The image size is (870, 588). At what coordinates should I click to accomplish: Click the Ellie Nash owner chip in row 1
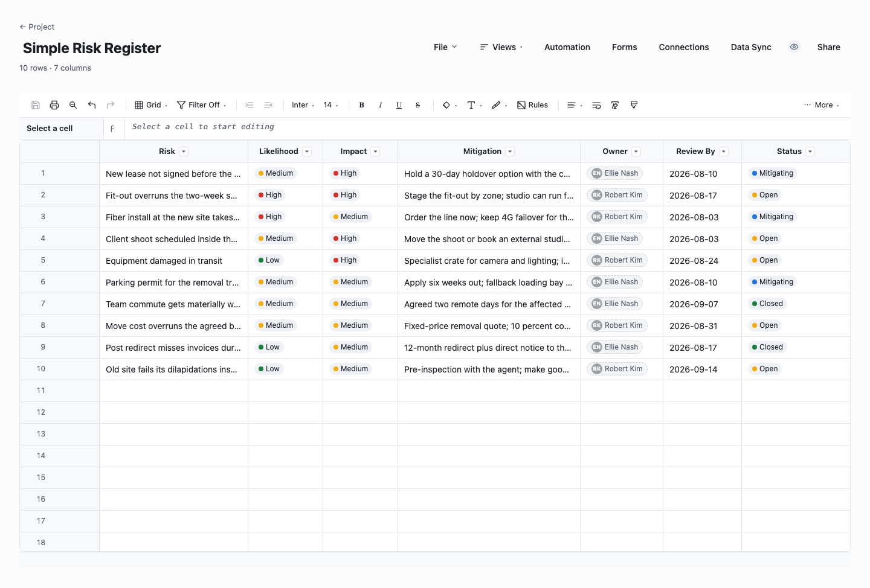[615, 173]
